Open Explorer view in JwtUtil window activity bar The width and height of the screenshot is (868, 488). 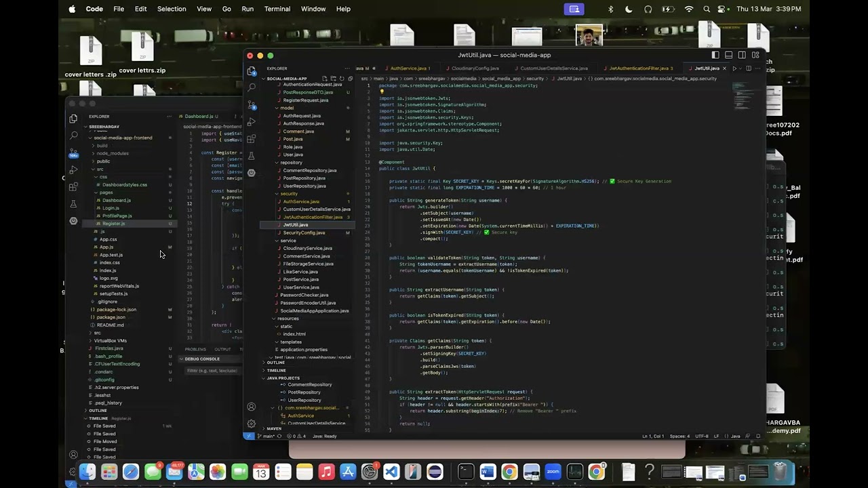coord(252,71)
